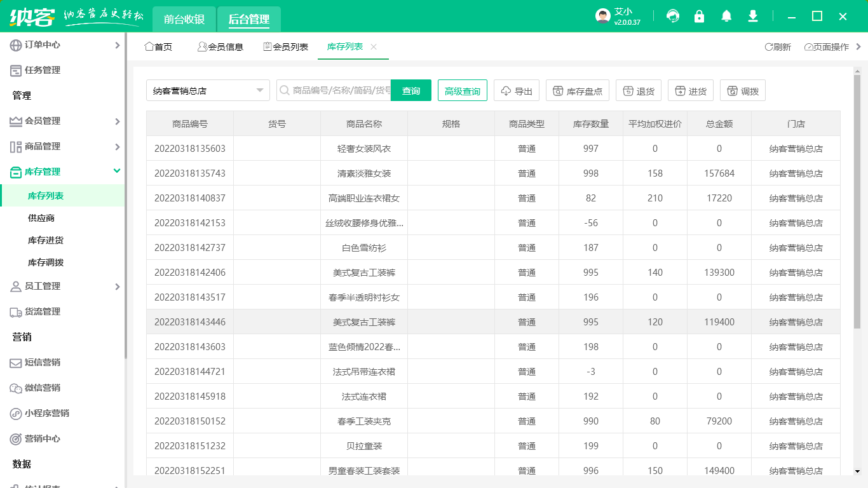Click the 库存盘点 button
Screen dimensions: 868x488
[x=578, y=91]
